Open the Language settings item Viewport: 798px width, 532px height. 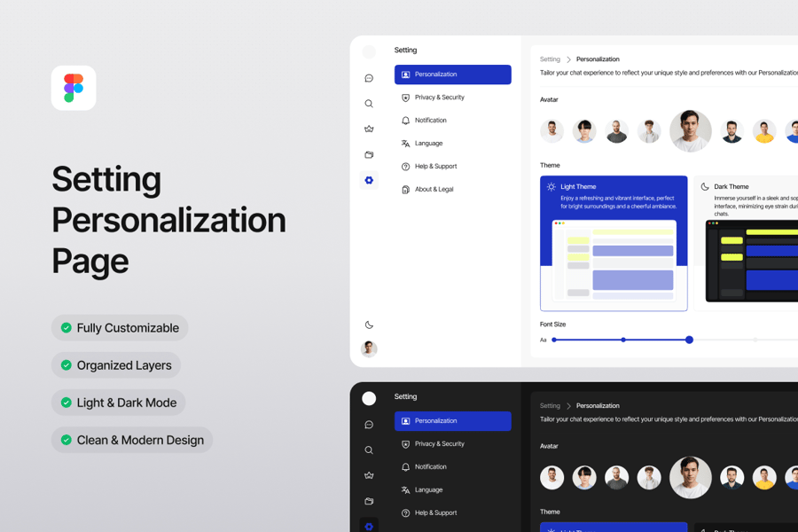pyautogui.click(x=428, y=144)
